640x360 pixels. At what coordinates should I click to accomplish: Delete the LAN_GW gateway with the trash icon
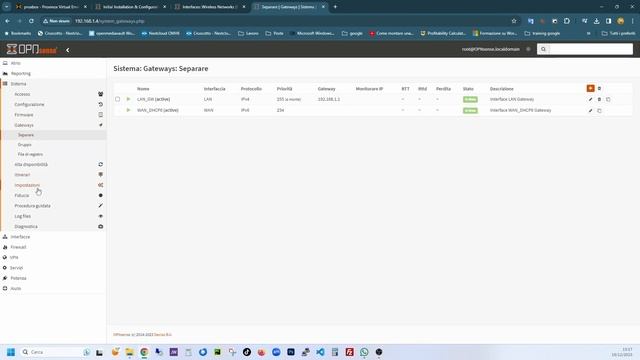pos(599,99)
